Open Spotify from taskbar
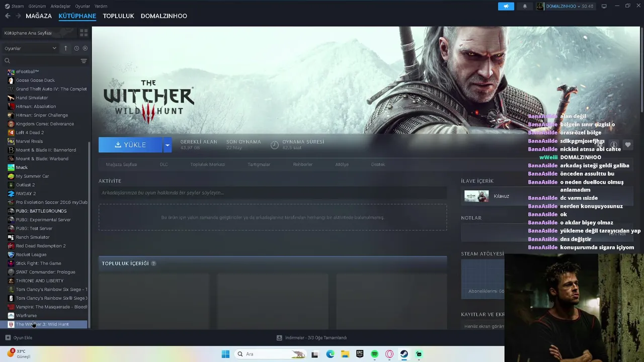This screenshot has height=362, width=644. coord(374,354)
